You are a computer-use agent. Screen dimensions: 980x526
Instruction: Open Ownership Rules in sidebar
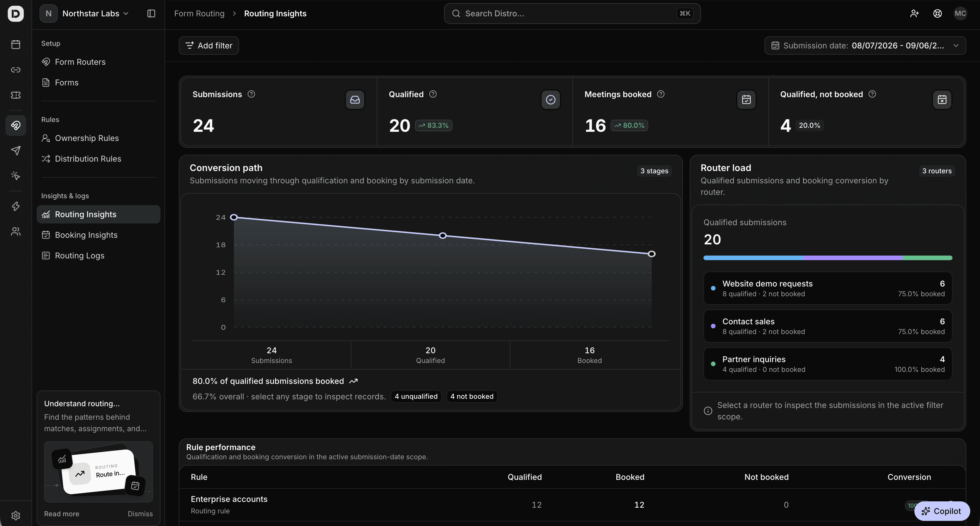pos(99,138)
